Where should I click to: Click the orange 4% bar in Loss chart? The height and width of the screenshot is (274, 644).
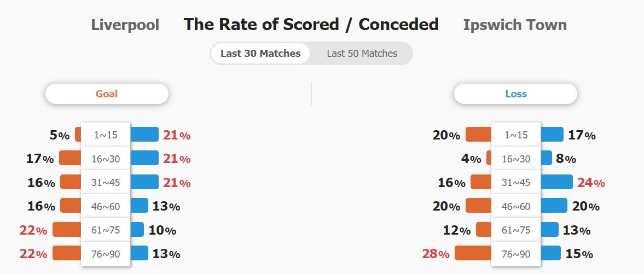[x=489, y=158]
